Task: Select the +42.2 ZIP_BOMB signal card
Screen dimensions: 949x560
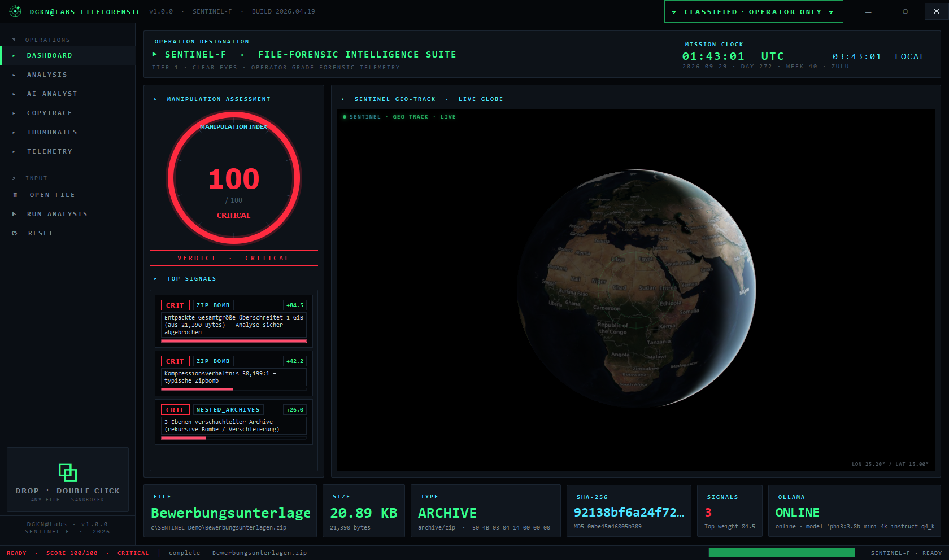Action: coord(234,374)
